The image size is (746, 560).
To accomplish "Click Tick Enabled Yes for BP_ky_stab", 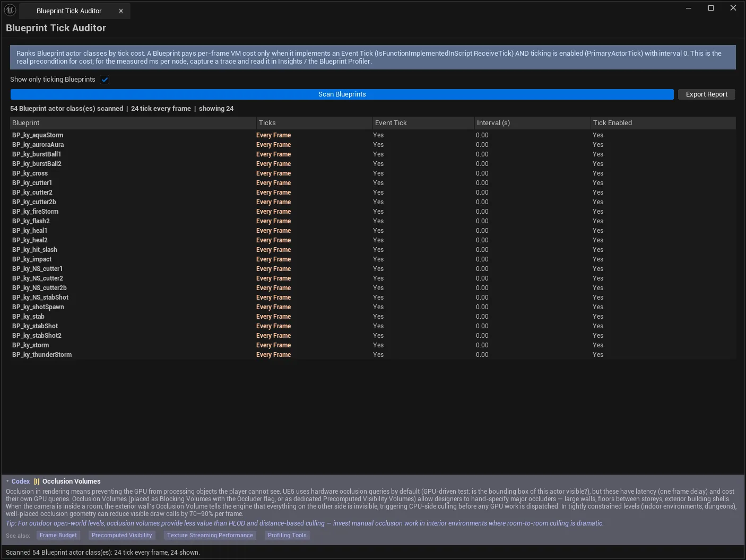I will (598, 317).
